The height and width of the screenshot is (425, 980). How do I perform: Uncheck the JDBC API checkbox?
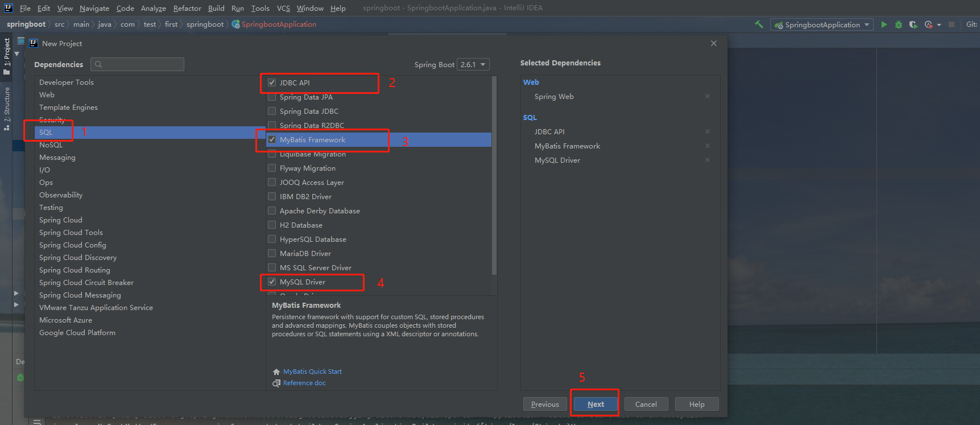272,82
